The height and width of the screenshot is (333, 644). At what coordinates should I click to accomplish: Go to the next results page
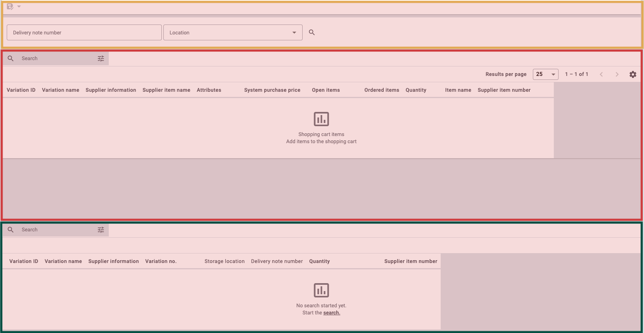617,74
